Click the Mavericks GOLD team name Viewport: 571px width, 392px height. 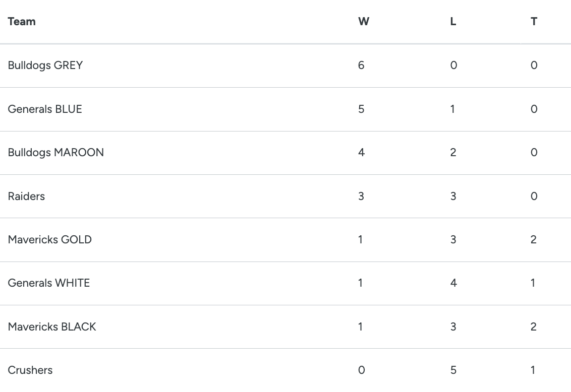[50, 240]
